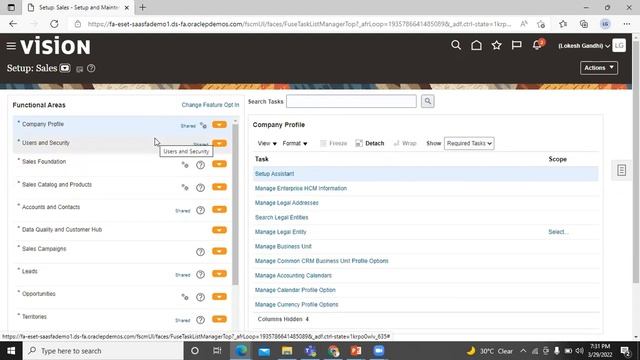Open Search Legal Entities task
640x360 pixels.
[x=282, y=218]
